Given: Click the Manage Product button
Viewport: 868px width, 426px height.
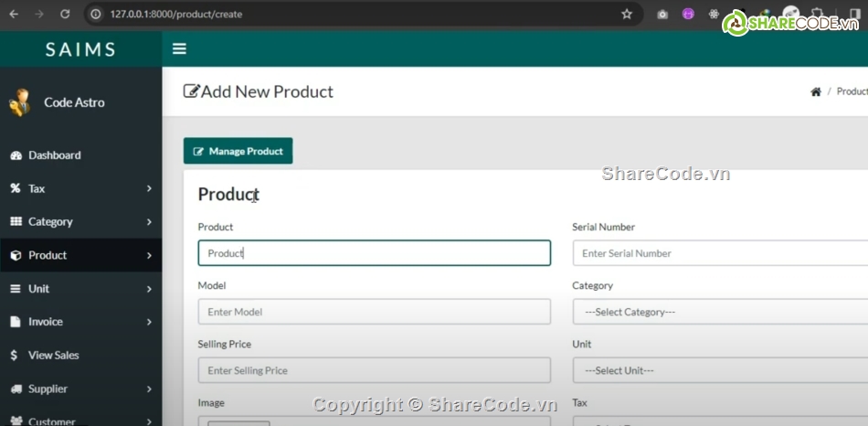Looking at the screenshot, I should (x=238, y=152).
